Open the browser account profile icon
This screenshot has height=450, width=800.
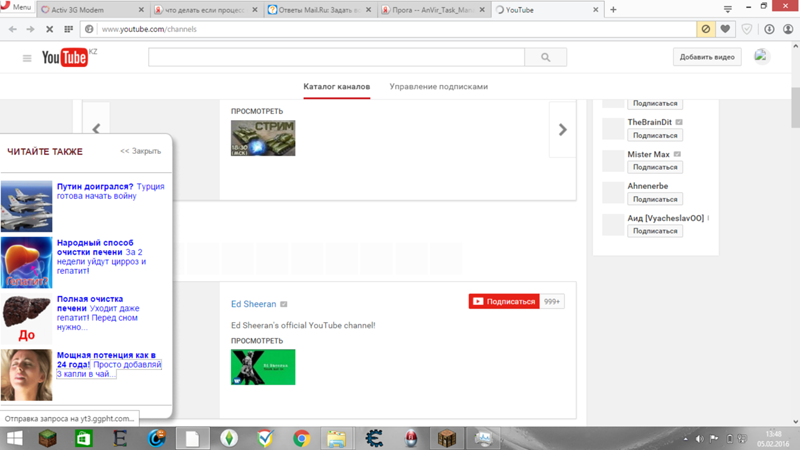click(x=788, y=29)
